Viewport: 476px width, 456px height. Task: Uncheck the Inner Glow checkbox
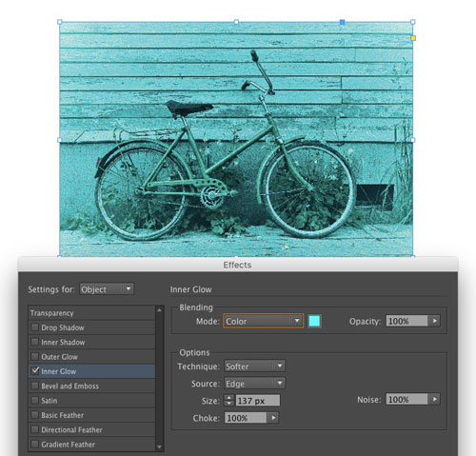(35, 371)
